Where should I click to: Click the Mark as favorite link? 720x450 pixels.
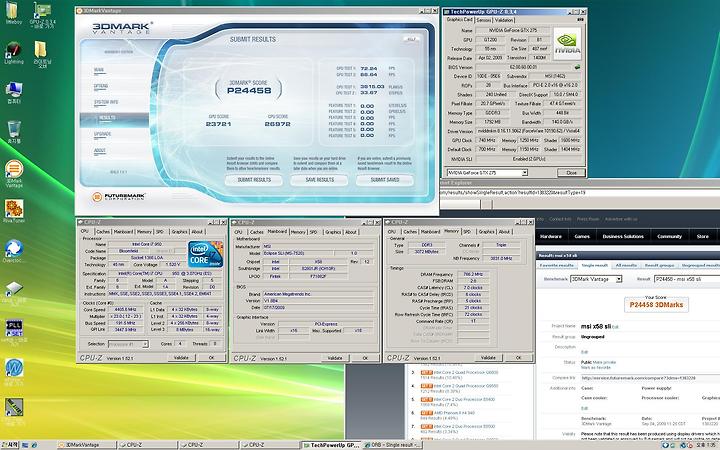(x=595, y=368)
